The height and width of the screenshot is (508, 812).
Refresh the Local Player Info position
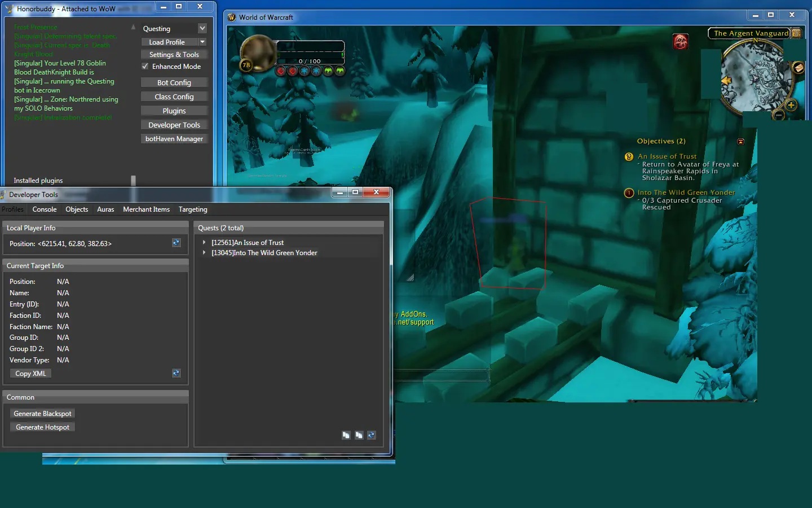tap(176, 243)
